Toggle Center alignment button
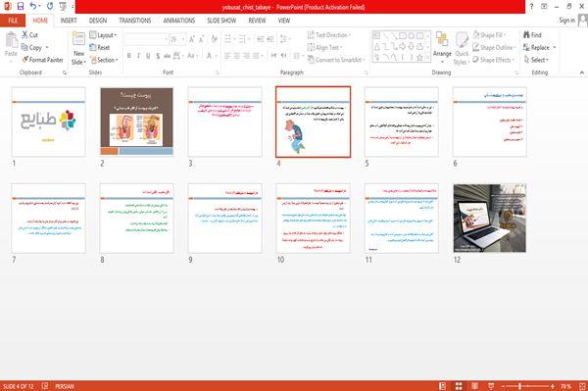The width and height of the screenshot is (588, 391). tap(237, 56)
